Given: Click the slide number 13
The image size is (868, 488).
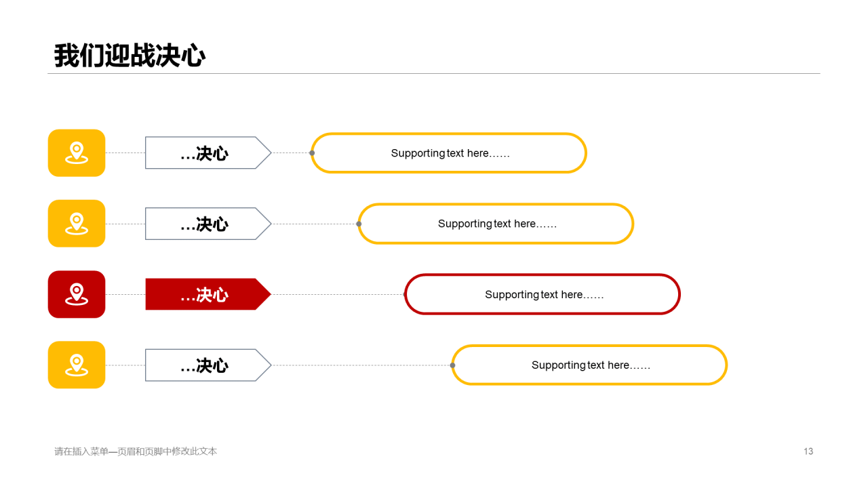Looking at the screenshot, I should [x=808, y=451].
